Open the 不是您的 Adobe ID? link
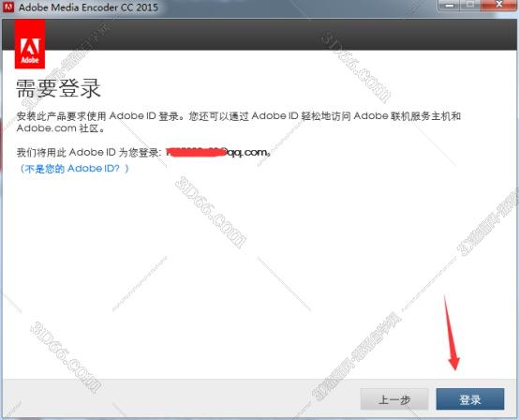519x420 pixels. coord(74,169)
